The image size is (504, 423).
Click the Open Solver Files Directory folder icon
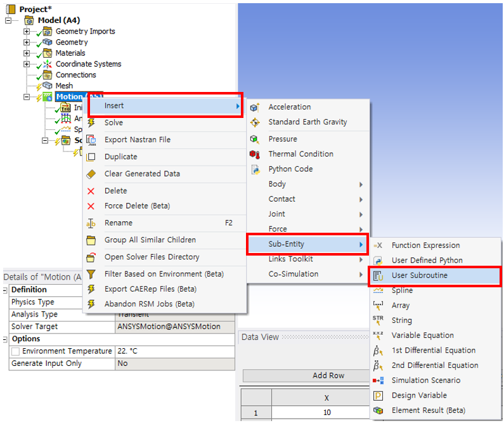click(x=91, y=257)
